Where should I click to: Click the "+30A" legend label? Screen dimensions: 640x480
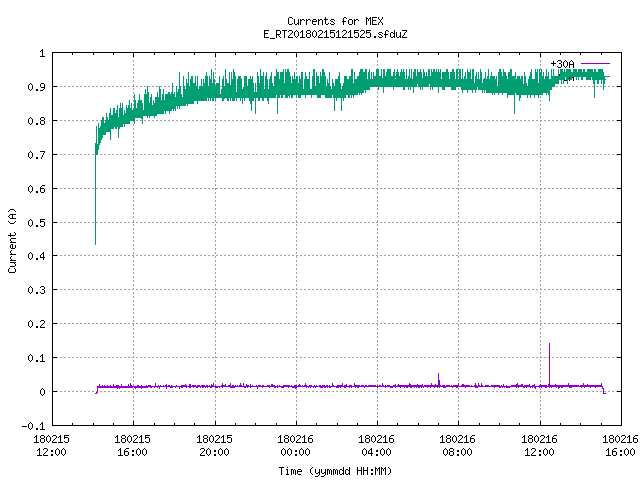562,64
